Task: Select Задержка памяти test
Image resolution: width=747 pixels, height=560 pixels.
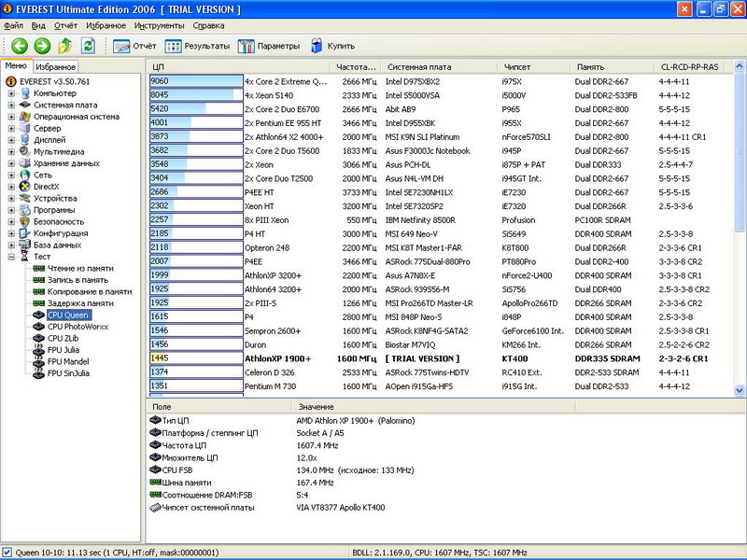Action: pyautogui.click(x=80, y=303)
